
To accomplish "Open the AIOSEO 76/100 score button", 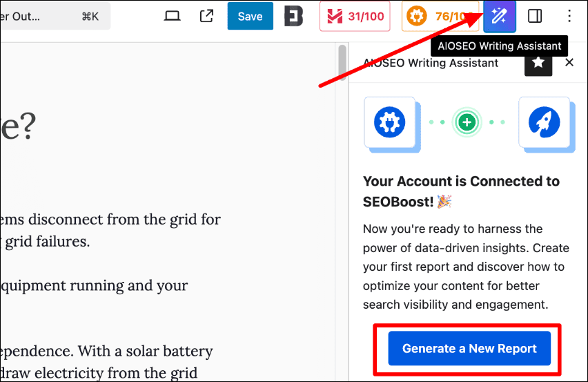I will [440, 16].
